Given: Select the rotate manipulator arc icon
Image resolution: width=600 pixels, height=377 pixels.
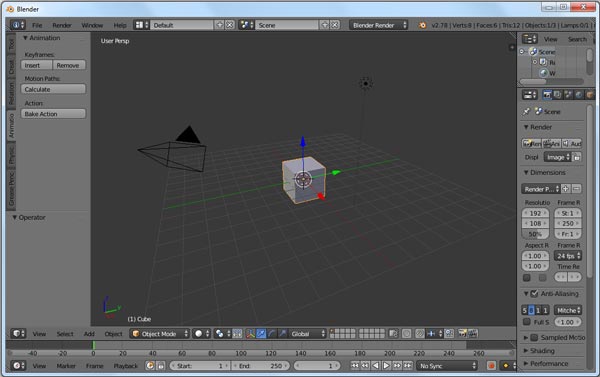Looking at the screenshot, I should pos(272,334).
